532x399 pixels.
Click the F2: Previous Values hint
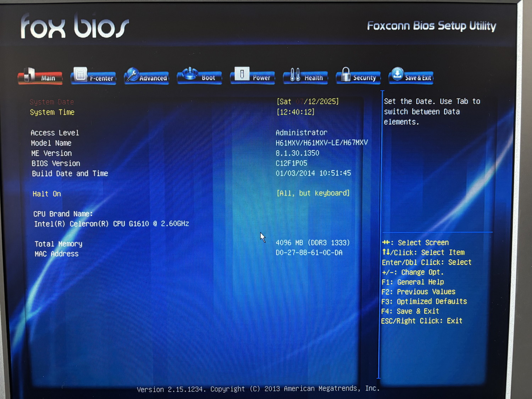419,292
